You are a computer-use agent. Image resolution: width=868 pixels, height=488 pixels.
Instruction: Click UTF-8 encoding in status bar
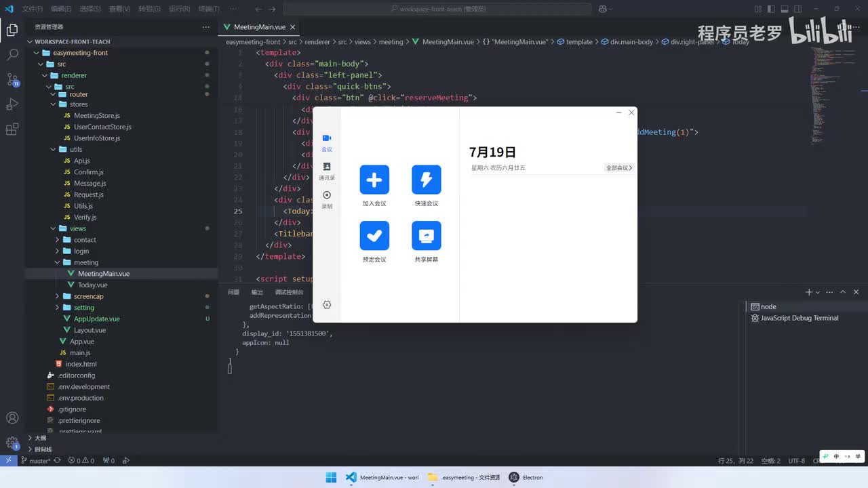coord(796,461)
